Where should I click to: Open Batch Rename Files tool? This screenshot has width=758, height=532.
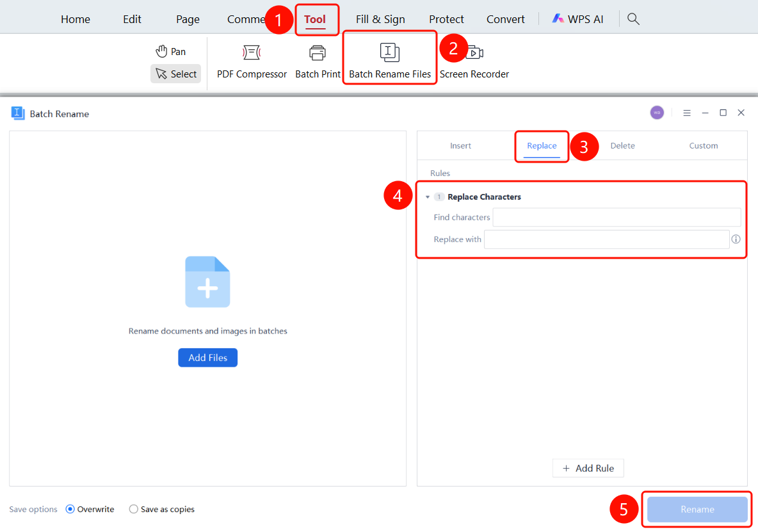[x=390, y=60]
